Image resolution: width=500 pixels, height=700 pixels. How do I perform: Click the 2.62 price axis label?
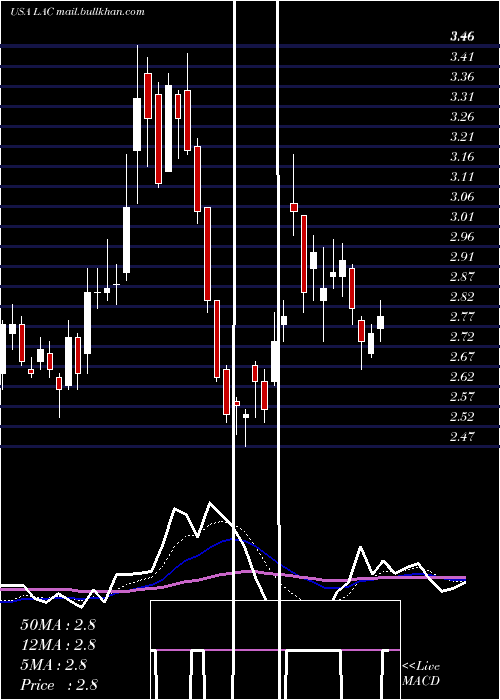pos(462,377)
